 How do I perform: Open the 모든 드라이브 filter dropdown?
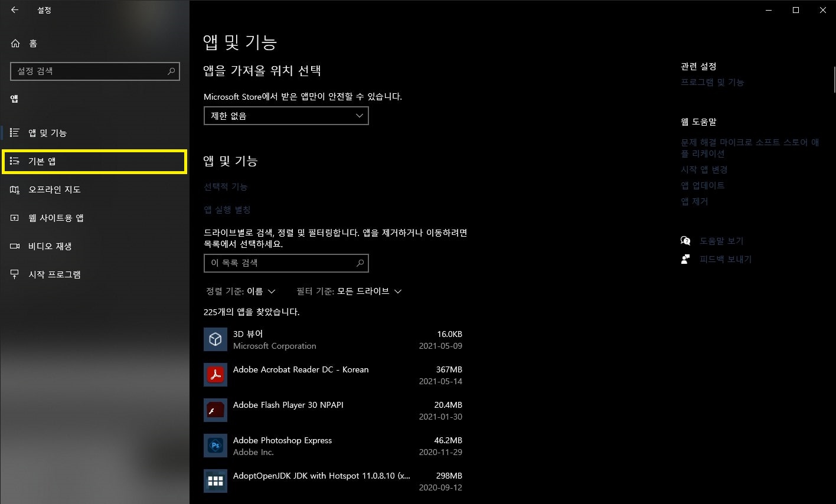(x=348, y=291)
